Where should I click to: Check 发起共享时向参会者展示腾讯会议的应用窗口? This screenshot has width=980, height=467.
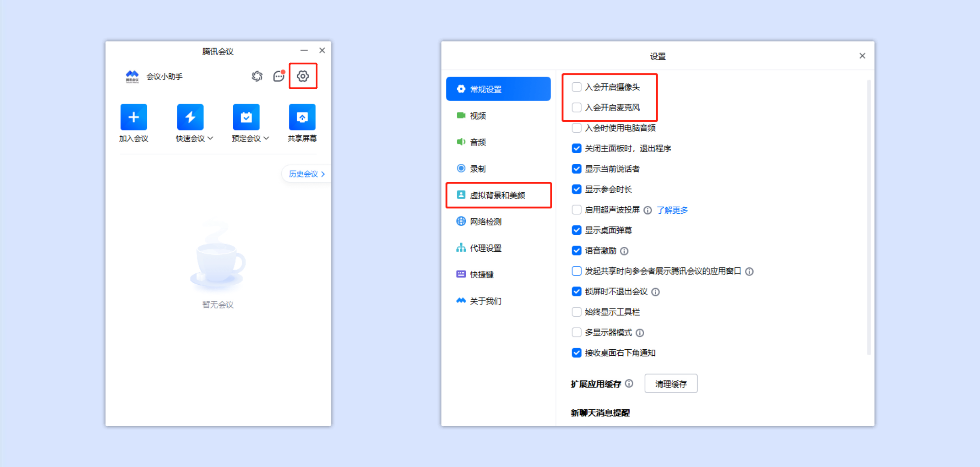point(576,271)
